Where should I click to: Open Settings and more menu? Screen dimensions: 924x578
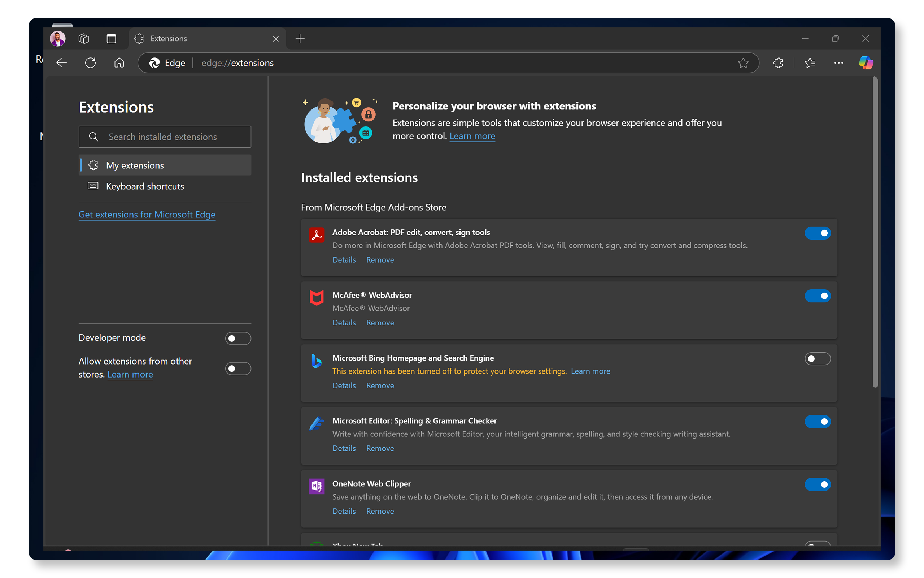coord(838,63)
